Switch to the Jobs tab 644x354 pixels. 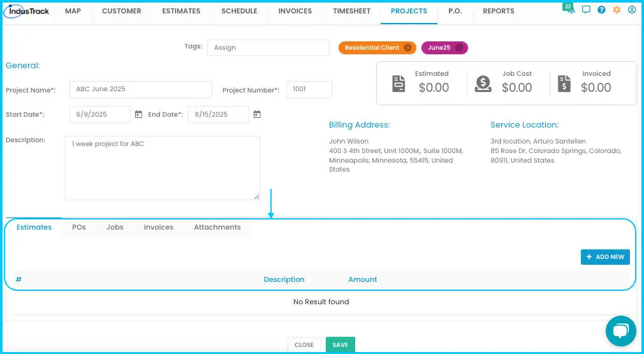115,227
